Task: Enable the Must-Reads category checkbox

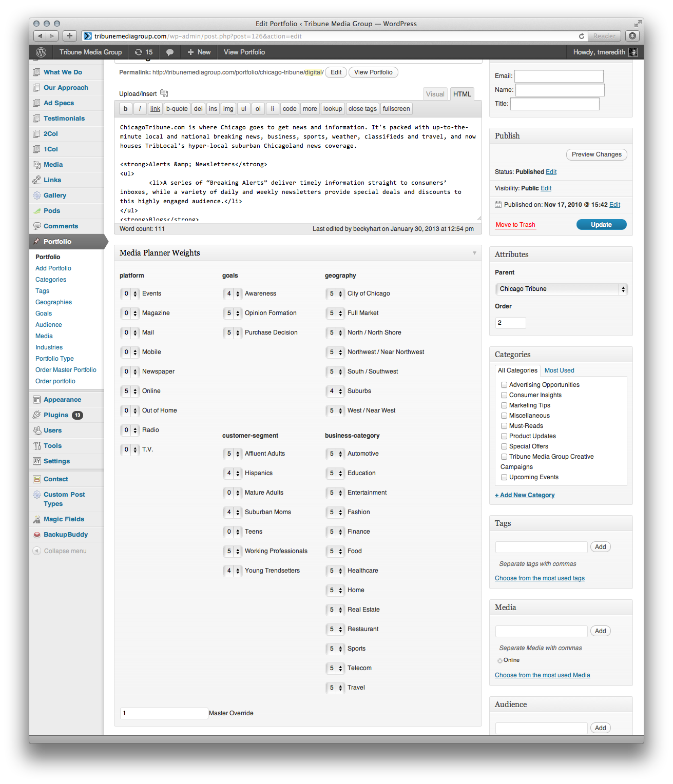Action: click(x=504, y=426)
